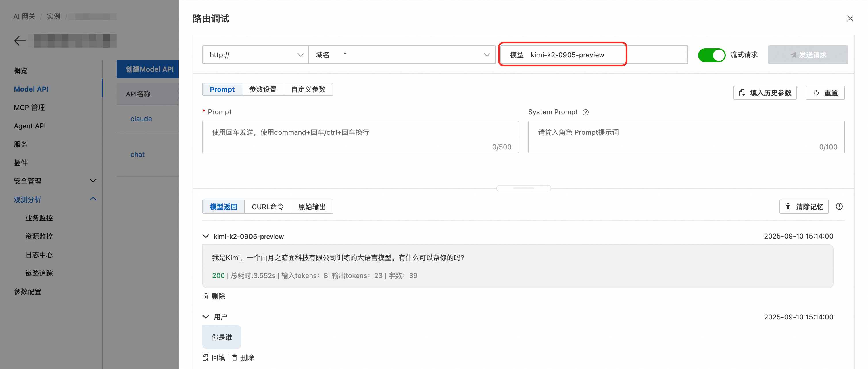
Task: Click 回填 icon under user message
Action: coord(205,357)
